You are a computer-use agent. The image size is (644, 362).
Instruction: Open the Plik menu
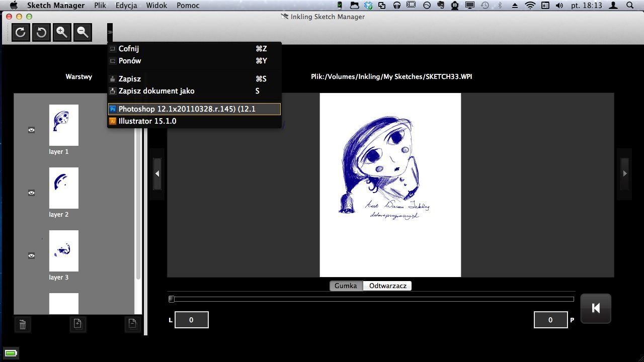tap(100, 6)
